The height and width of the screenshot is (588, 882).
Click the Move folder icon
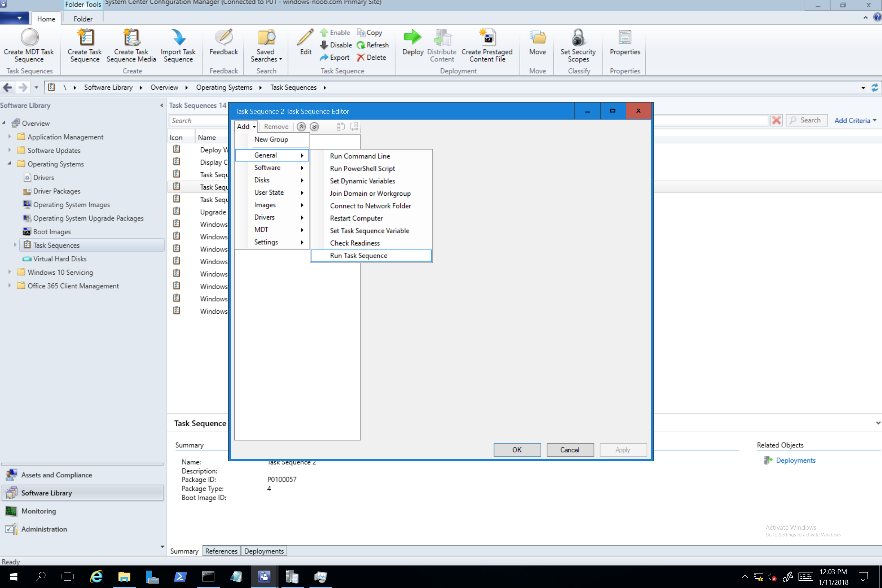(537, 37)
